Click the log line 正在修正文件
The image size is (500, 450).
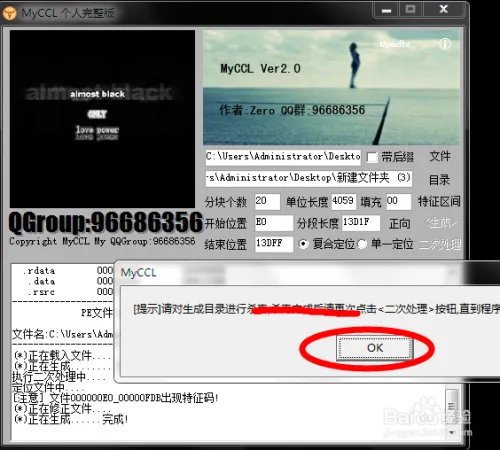click(x=62, y=408)
